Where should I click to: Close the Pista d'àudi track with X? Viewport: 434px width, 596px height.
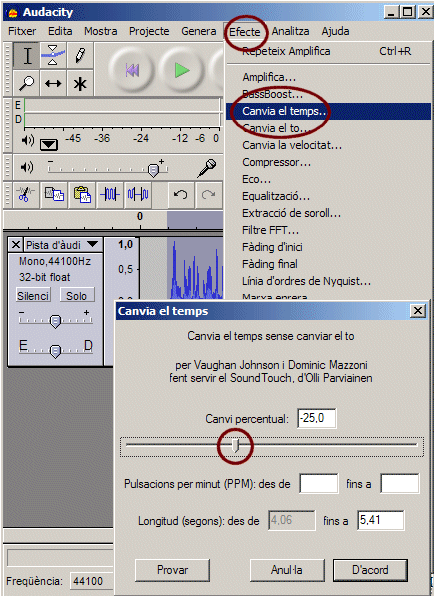coord(16,244)
